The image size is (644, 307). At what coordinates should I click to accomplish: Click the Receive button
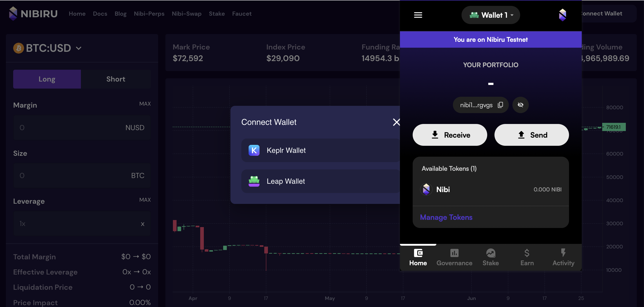click(x=450, y=135)
